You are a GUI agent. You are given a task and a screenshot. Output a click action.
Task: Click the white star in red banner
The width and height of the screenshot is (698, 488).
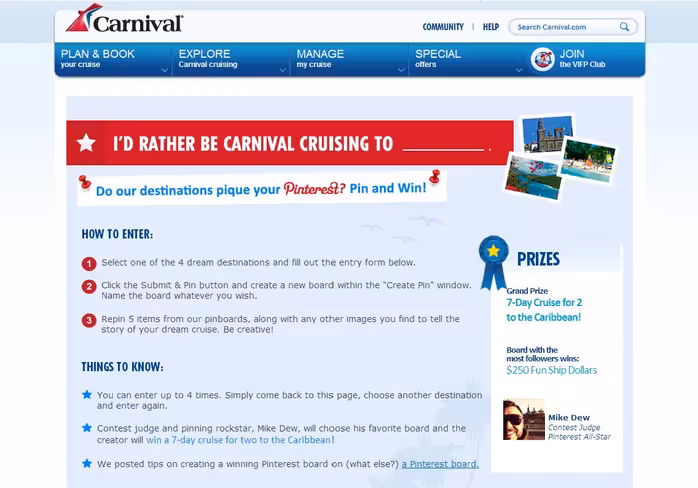[86, 143]
